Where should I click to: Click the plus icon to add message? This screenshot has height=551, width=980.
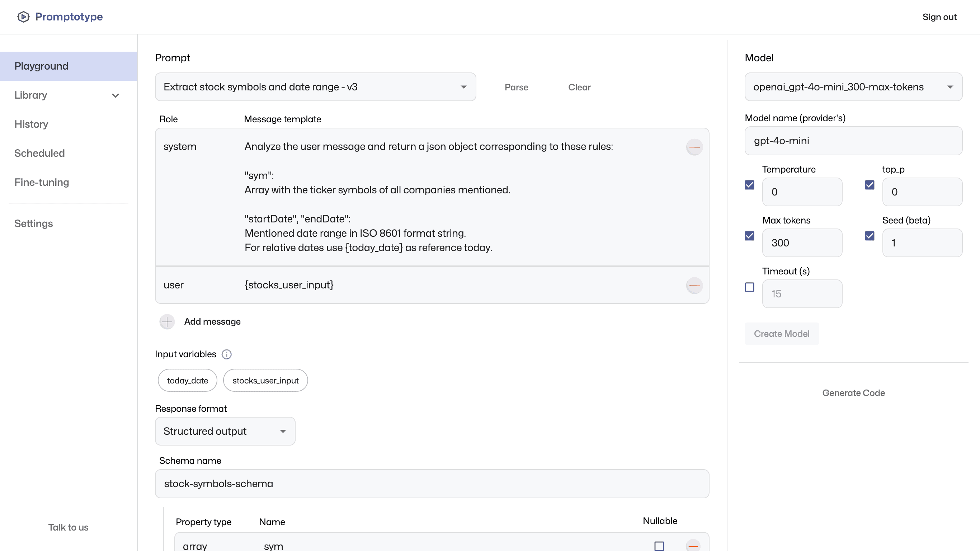(x=167, y=322)
